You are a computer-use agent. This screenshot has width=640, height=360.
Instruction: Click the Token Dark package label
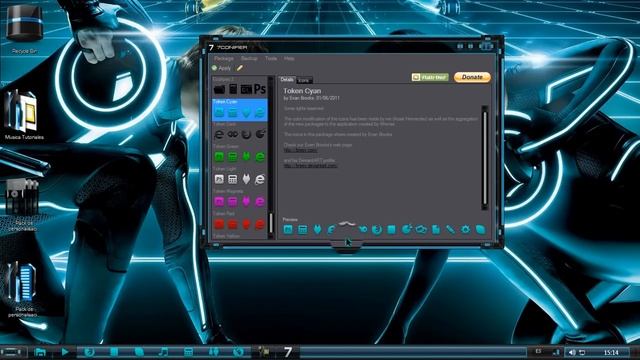[224, 124]
